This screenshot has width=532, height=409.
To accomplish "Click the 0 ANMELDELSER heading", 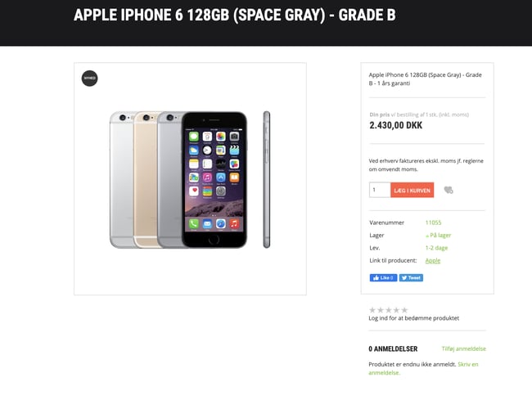I will pyautogui.click(x=393, y=348).
